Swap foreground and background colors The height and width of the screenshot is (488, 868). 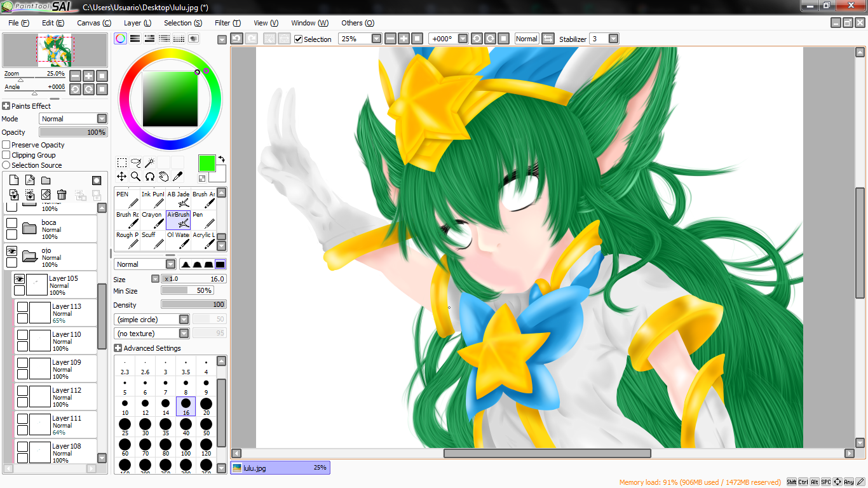(x=221, y=159)
